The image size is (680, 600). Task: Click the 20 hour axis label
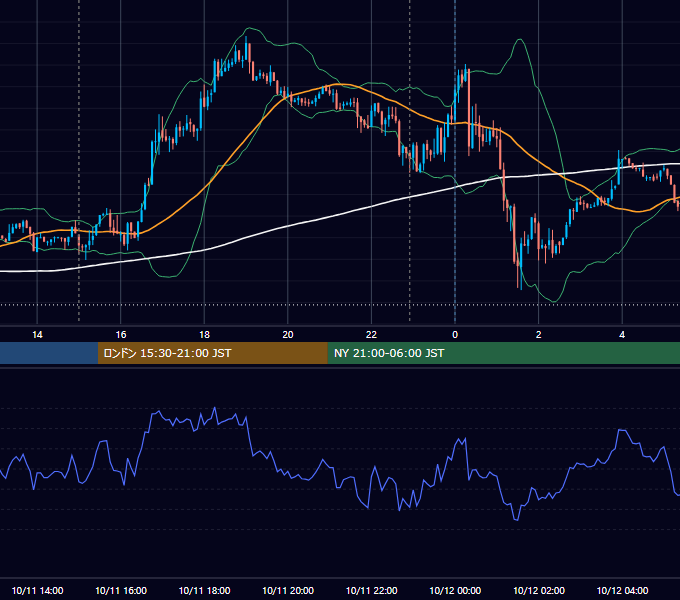(x=288, y=335)
